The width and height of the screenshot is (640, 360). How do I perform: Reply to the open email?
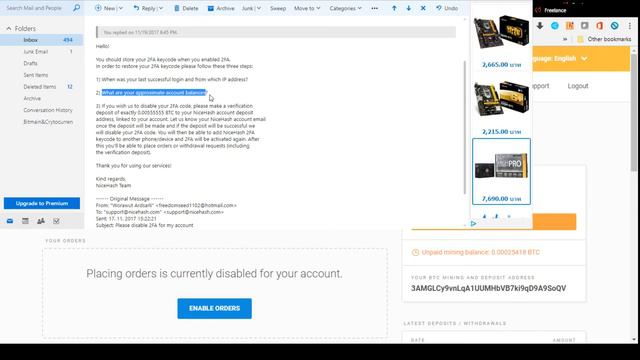click(x=145, y=8)
